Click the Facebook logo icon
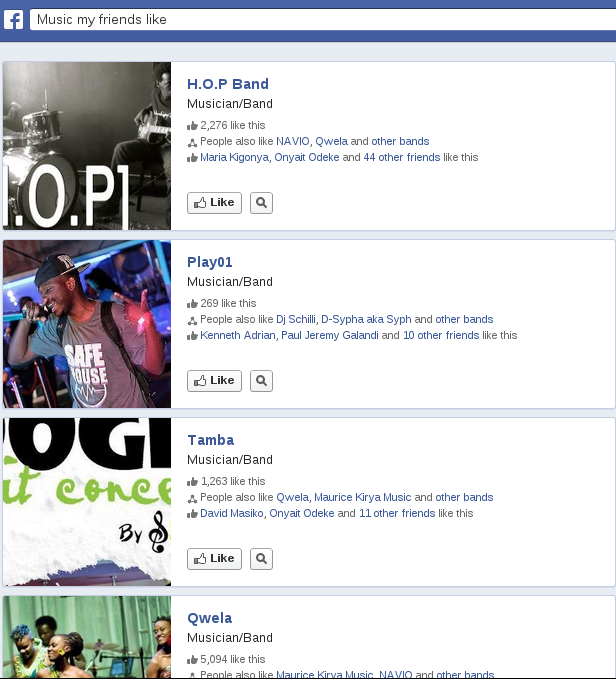Screen dimensions: 616x679 [13, 20]
